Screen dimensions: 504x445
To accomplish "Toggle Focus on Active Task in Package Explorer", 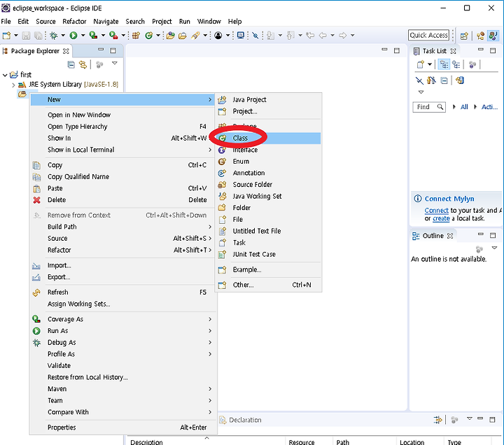I will click(x=99, y=65).
